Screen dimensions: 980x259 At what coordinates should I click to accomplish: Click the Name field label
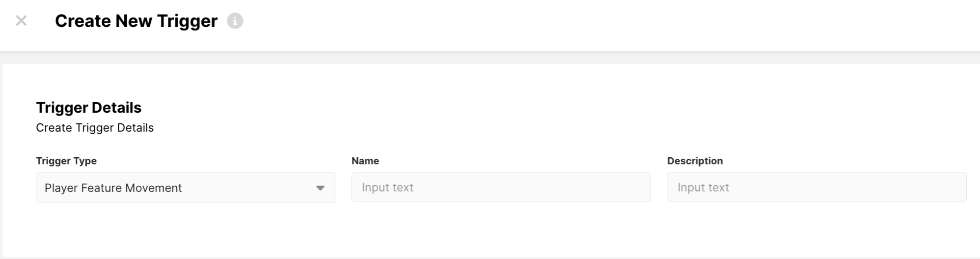click(x=365, y=161)
